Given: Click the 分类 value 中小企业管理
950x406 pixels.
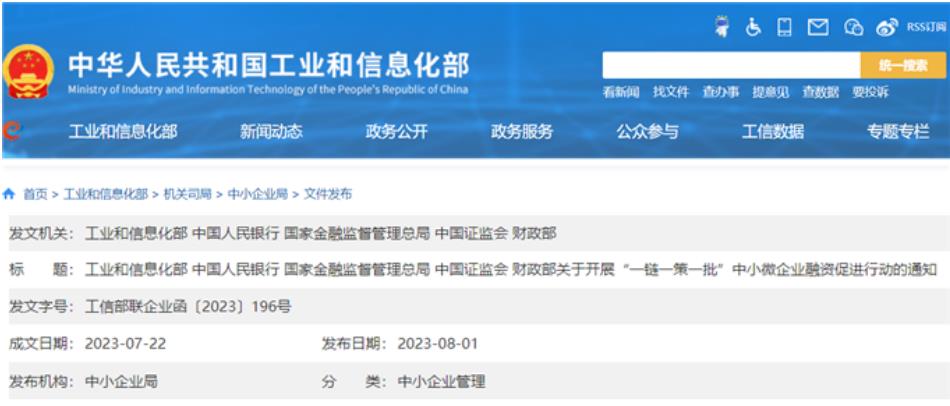Looking at the screenshot, I should (441, 382).
